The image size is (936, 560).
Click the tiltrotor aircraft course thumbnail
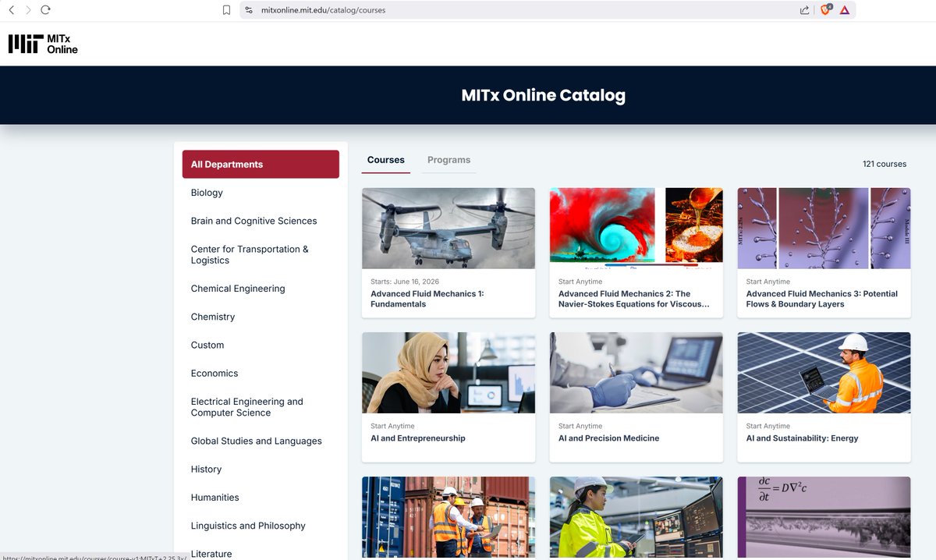[x=448, y=229]
